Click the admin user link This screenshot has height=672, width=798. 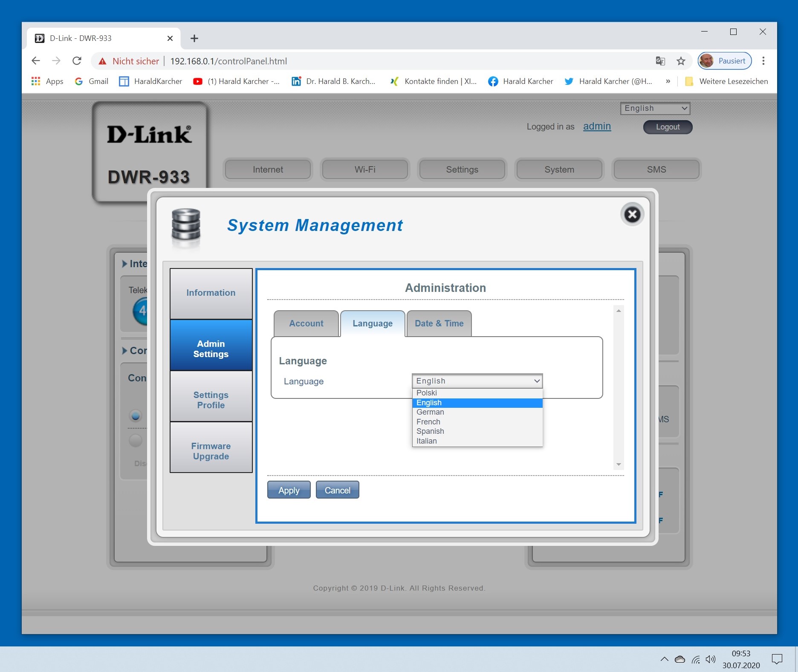pos(597,127)
